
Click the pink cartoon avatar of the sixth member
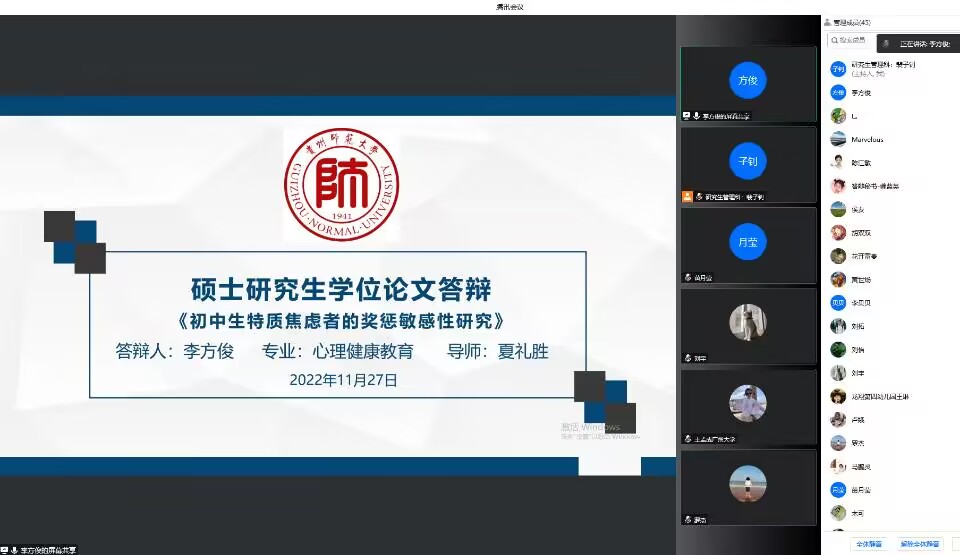[x=838, y=186]
